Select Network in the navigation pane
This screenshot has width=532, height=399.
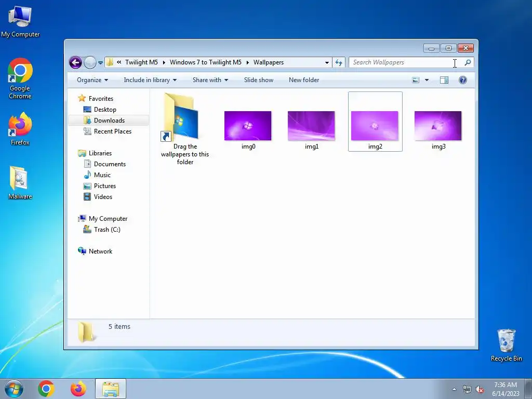pyautogui.click(x=100, y=251)
